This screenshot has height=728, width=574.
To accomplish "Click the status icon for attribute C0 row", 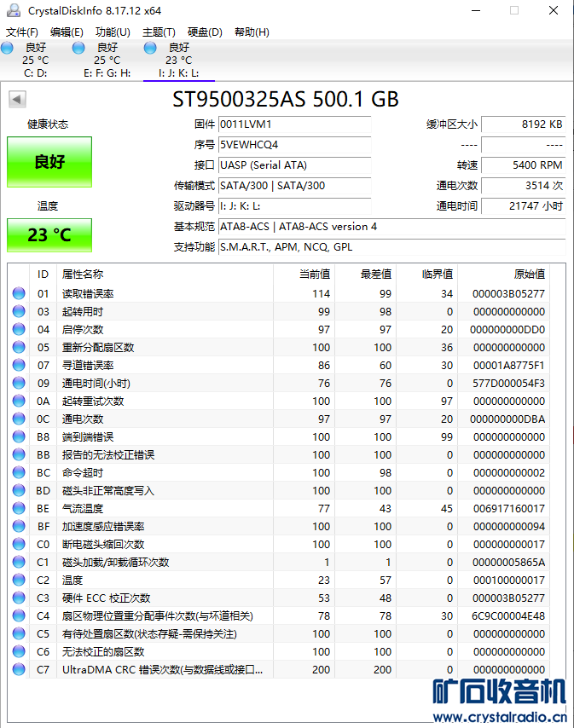I will tap(19, 544).
